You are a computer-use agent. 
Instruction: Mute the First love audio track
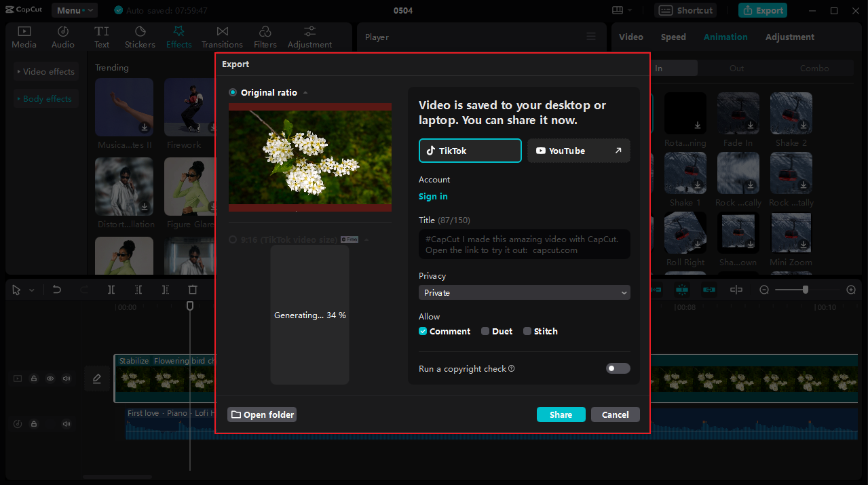click(67, 424)
